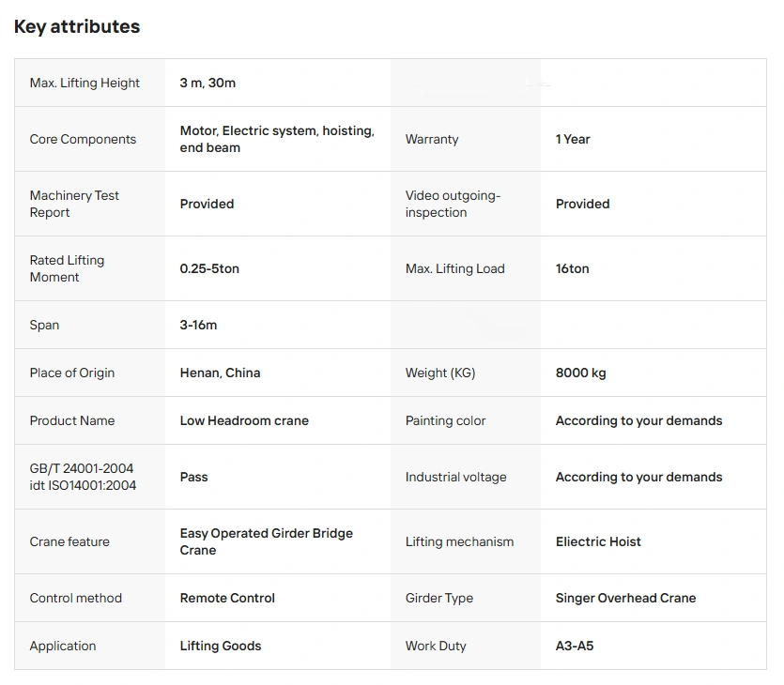Select the Machinery Test Report label

pos(74,204)
